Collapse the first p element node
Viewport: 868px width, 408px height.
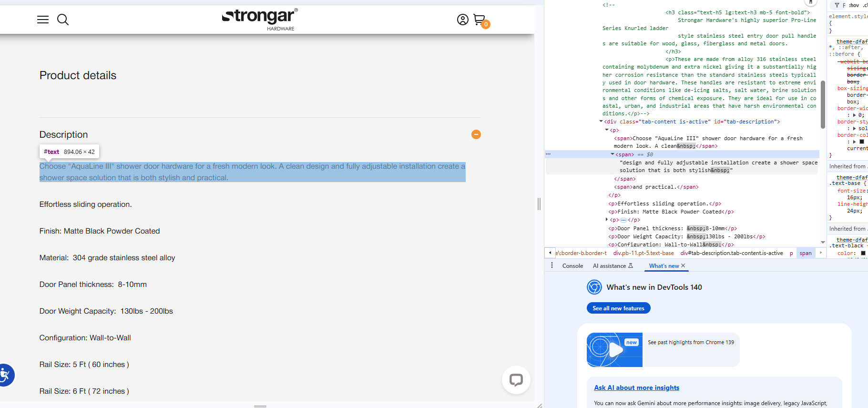pyautogui.click(x=607, y=130)
